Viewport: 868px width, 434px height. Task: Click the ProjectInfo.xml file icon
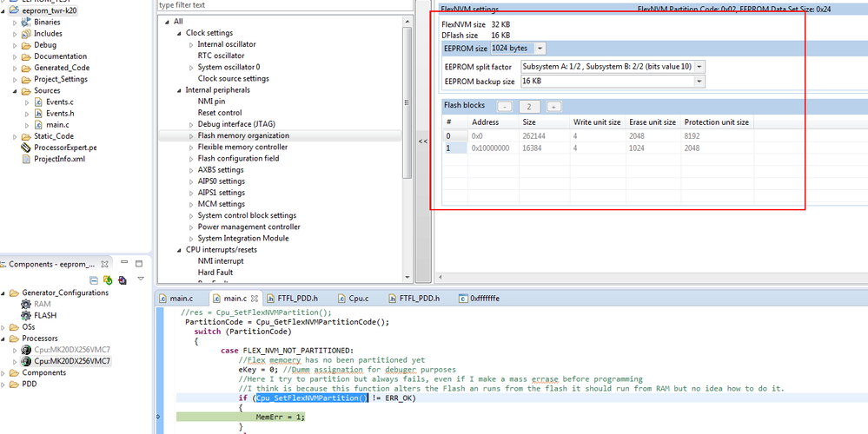25,159
